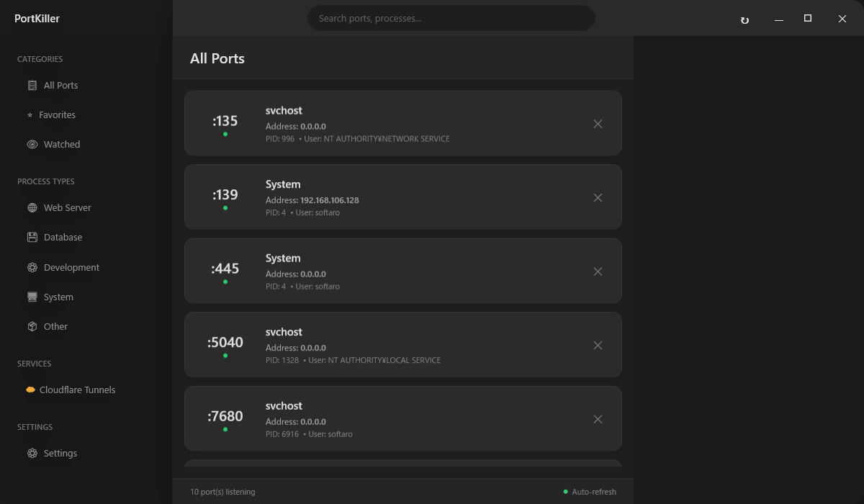The width and height of the screenshot is (864, 504).
Task: Click the Cloudflare Tunnels cloud icon
Action: [30, 390]
